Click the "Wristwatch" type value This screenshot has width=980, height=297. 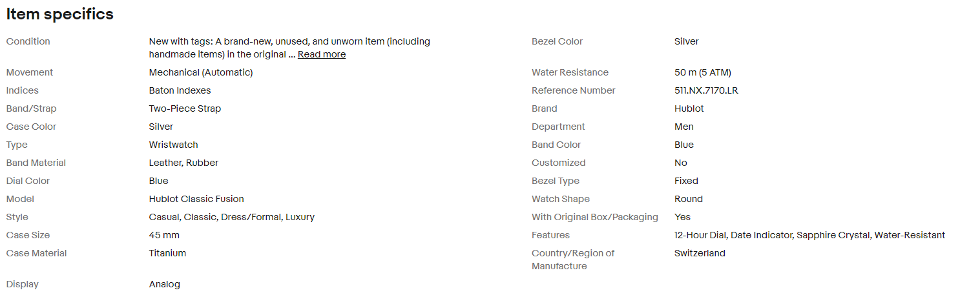click(173, 145)
